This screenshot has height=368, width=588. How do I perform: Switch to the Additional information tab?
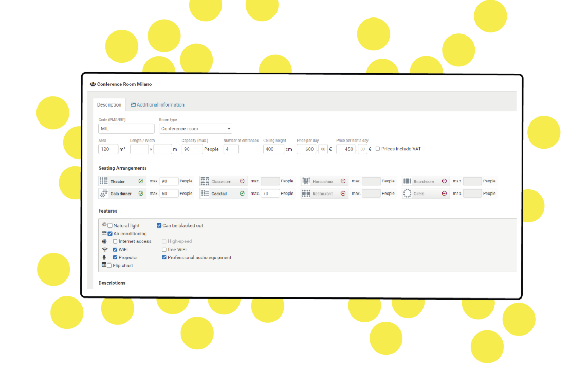coord(157,105)
